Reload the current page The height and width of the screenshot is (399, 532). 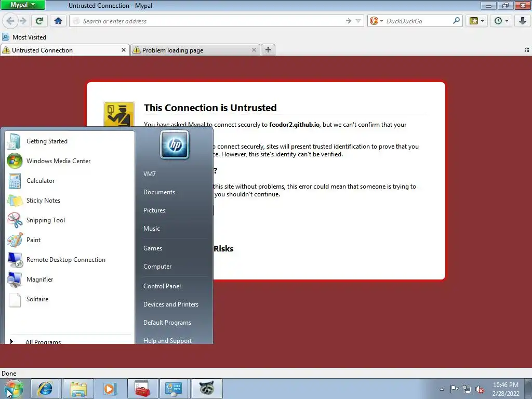(39, 21)
